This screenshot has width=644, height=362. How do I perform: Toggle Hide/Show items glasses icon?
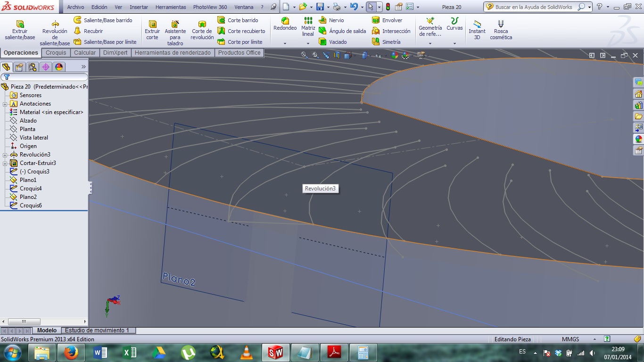tap(378, 55)
